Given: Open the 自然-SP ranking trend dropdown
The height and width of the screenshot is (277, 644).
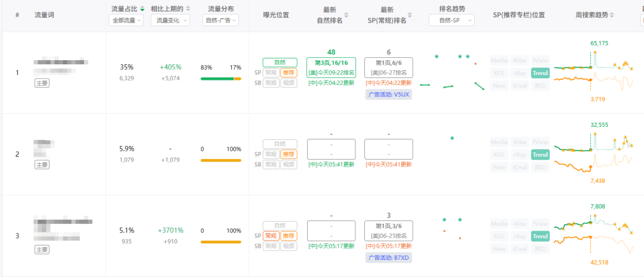Looking at the screenshot, I should pos(451,20).
